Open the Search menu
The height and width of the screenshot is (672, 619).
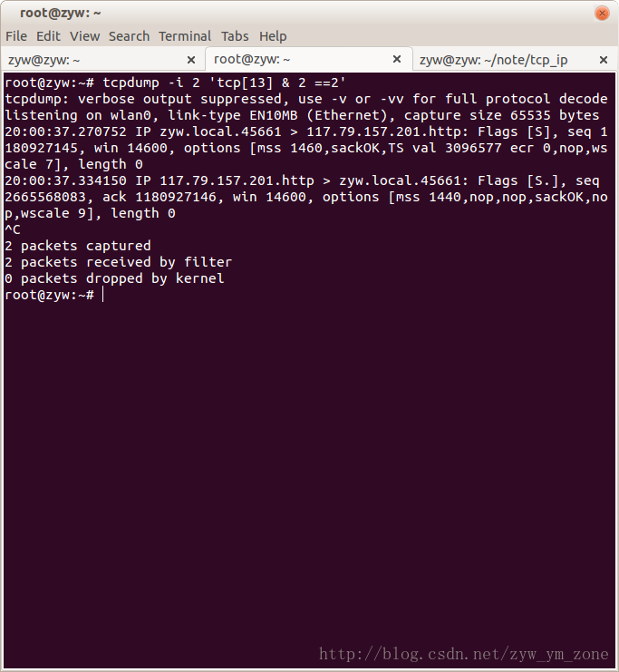click(129, 36)
